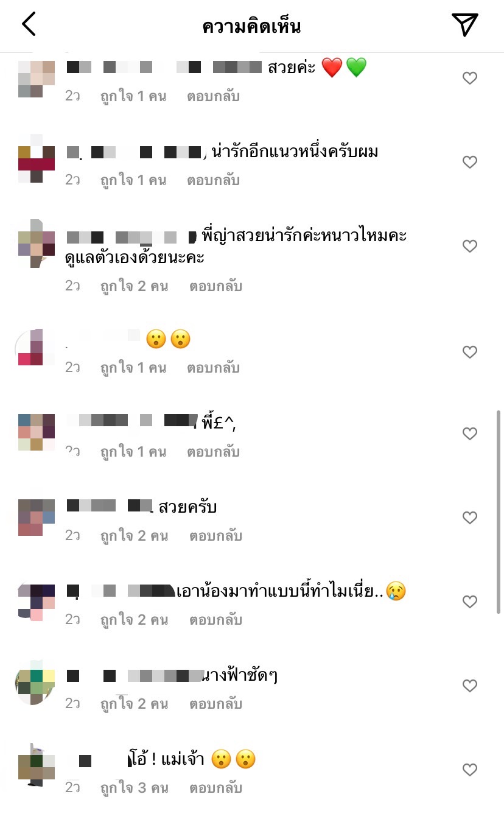This screenshot has height=822, width=504.
Task: Reply to the 'สวยค่ะ' comment
Action: click(x=214, y=96)
